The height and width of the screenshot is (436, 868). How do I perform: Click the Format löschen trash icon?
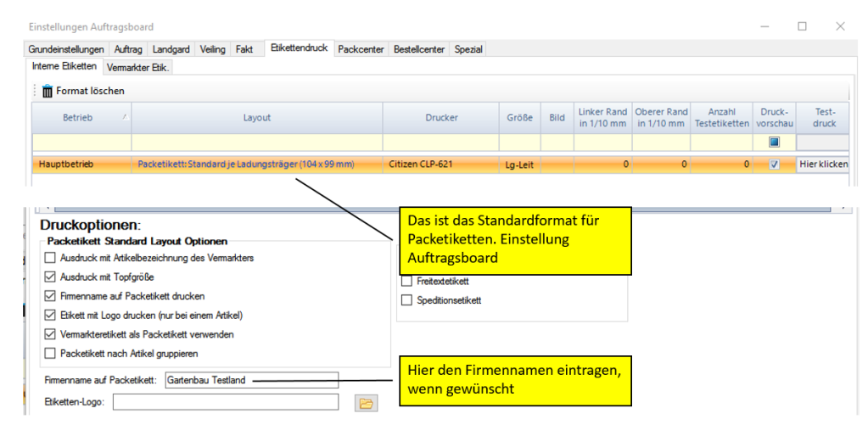click(x=48, y=91)
